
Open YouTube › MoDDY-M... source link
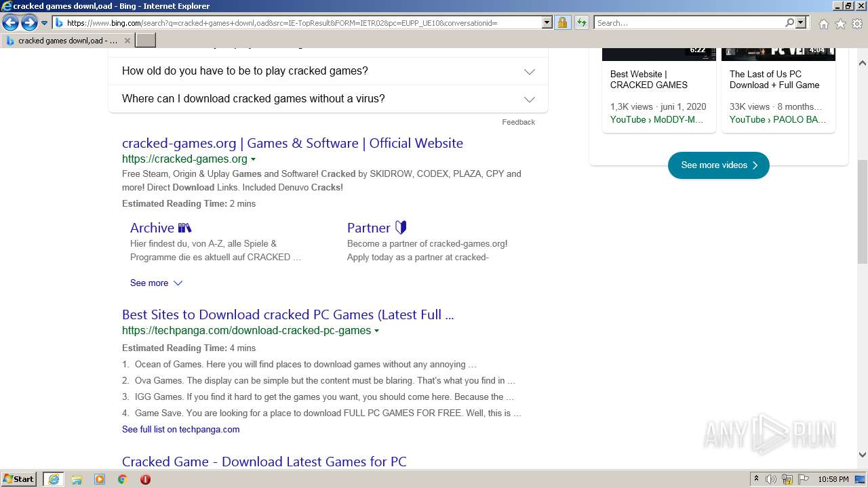[x=656, y=119]
